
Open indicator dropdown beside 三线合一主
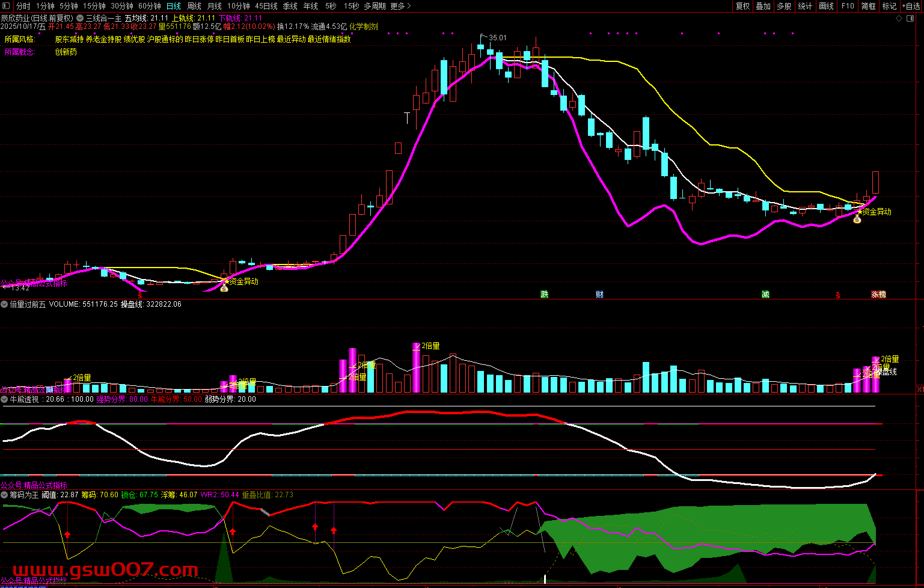[x=80, y=19]
